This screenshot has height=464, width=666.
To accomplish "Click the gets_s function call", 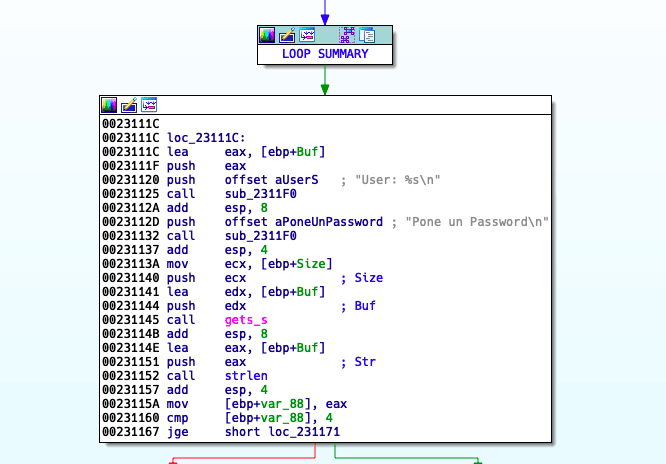I will (246, 320).
